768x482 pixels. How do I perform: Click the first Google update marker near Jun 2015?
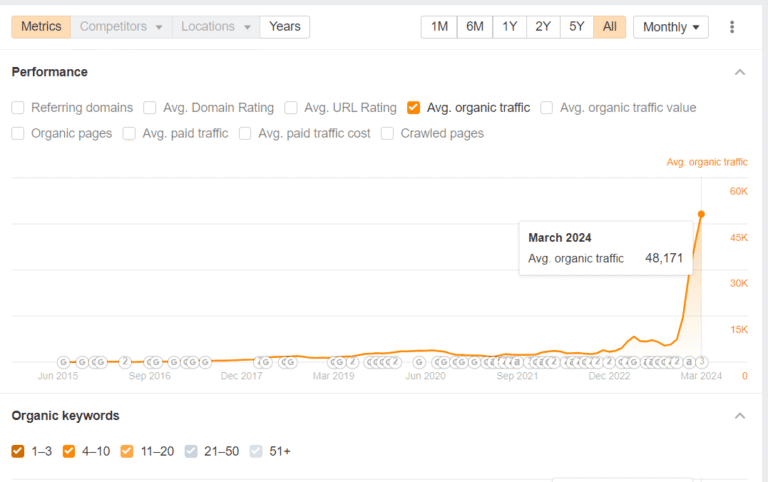pos(63,362)
